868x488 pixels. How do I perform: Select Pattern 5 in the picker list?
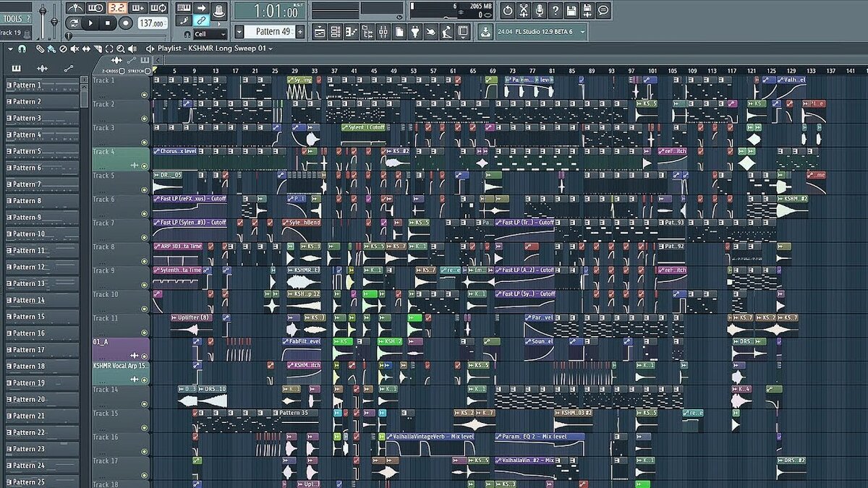42,151
